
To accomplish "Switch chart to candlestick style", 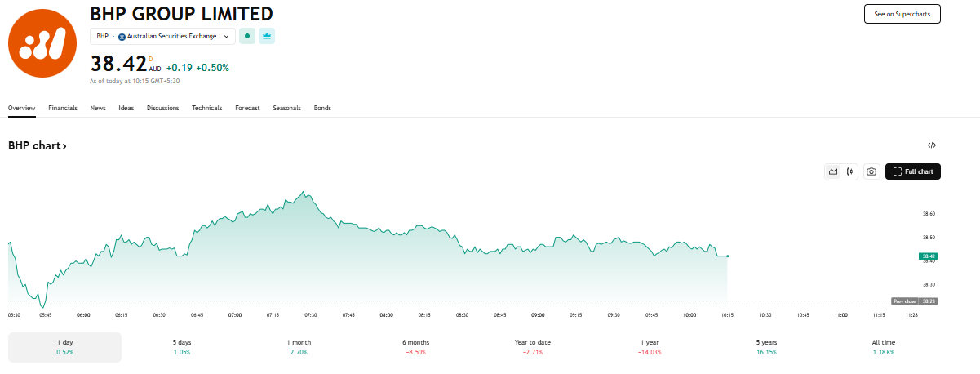I will pyautogui.click(x=850, y=171).
